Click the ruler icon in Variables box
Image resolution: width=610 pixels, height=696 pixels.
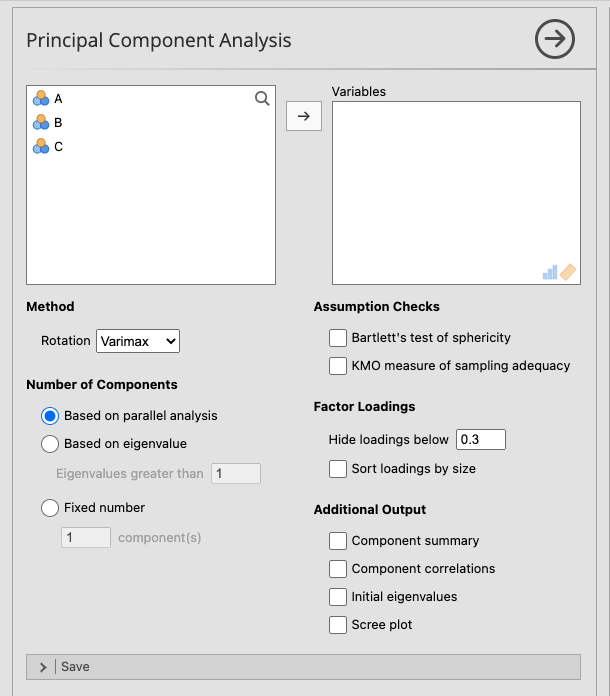tap(568, 272)
